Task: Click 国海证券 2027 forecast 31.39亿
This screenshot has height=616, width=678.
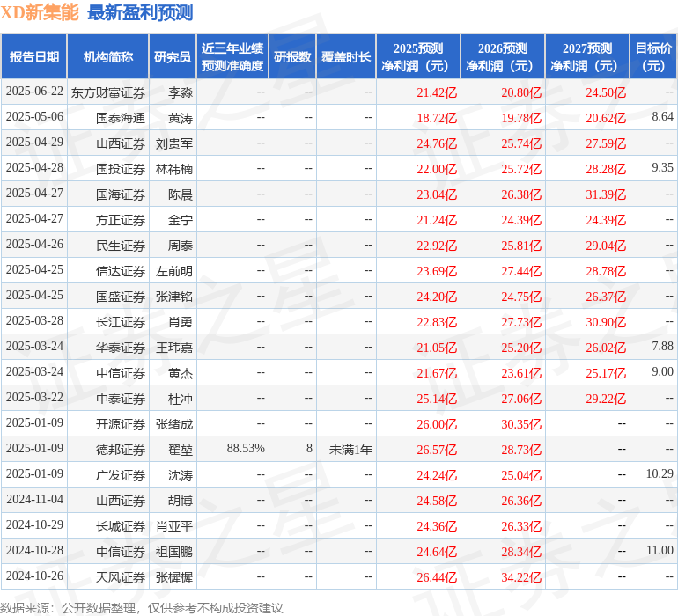Action: [x=606, y=194]
